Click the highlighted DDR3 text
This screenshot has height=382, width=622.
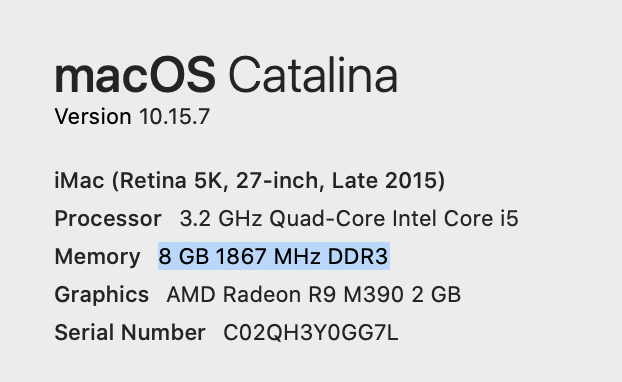click(357, 256)
